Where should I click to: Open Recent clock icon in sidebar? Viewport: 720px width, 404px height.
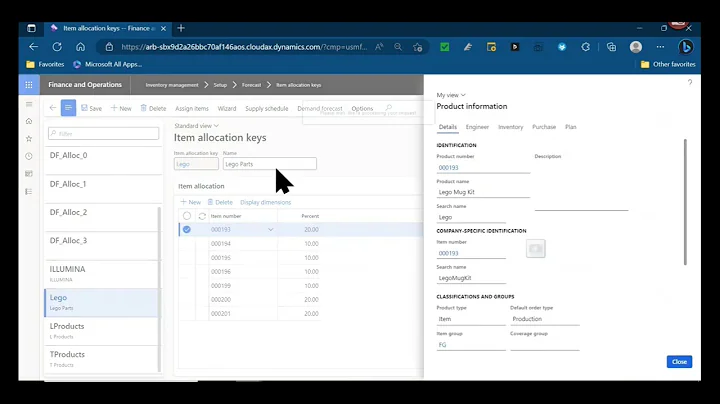29,156
